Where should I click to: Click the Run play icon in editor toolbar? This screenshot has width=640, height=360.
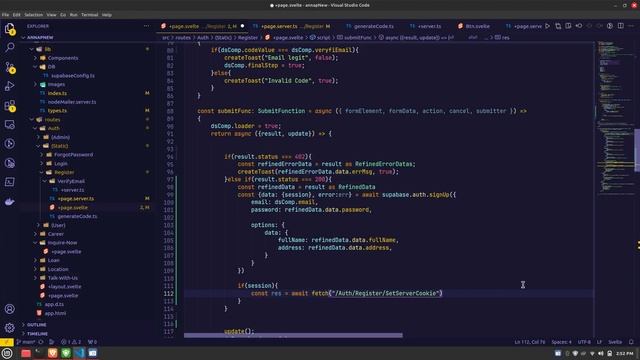(x=548, y=26)
